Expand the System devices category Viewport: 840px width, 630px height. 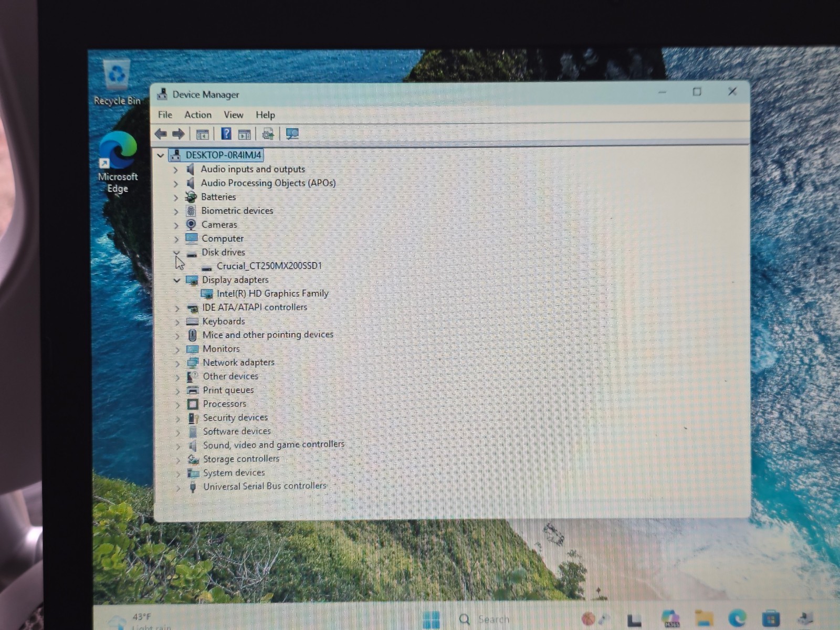pyautogui.click(x=178, y=474)
